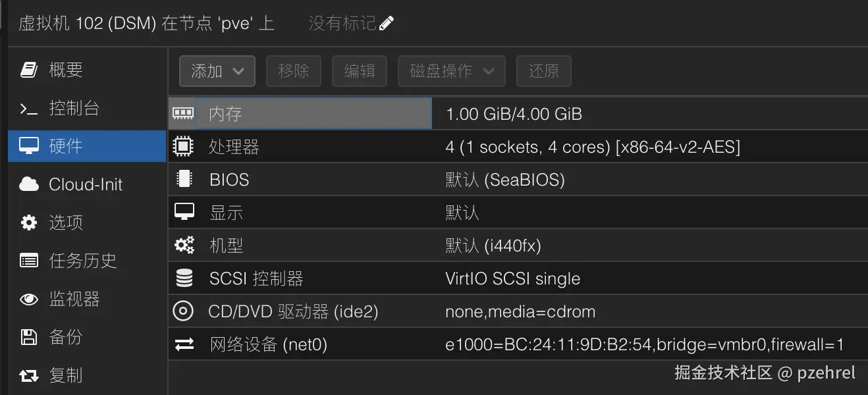Click the Cloud-Init cloud icon

point(29,184)
